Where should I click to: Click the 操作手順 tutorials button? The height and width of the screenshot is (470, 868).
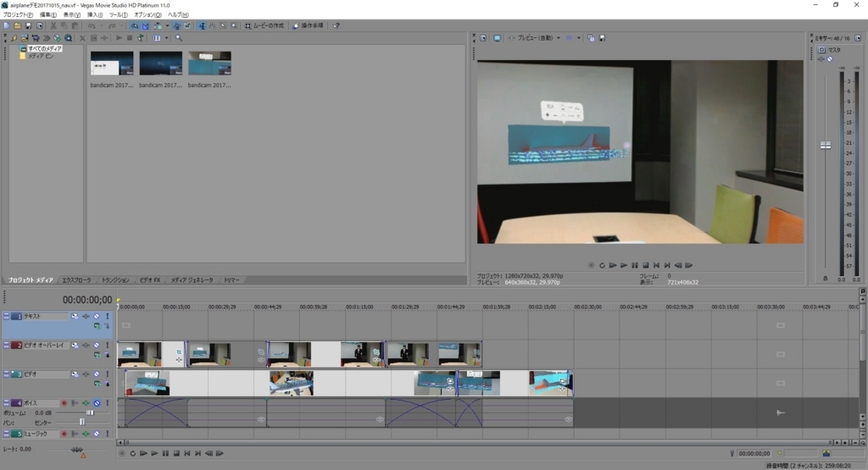[x=308, y=25]
